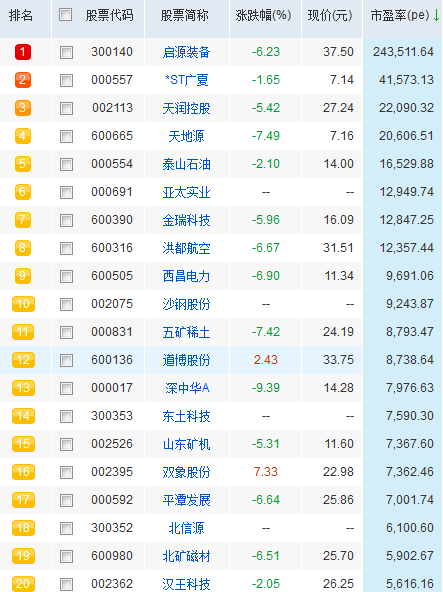The width and height of the screenshot is (443, 592).
Task: Click the 股票代码 column header
Action: (110, 15)
